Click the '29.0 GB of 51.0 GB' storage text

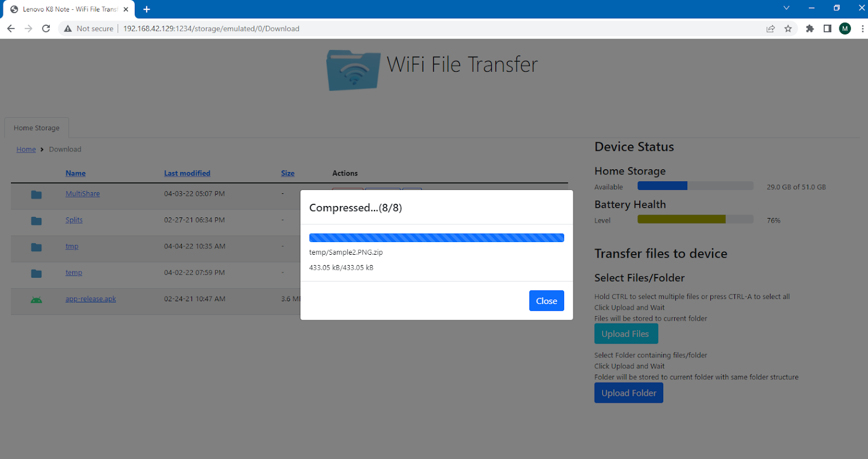pyautogui.click(x=796, y=187)
